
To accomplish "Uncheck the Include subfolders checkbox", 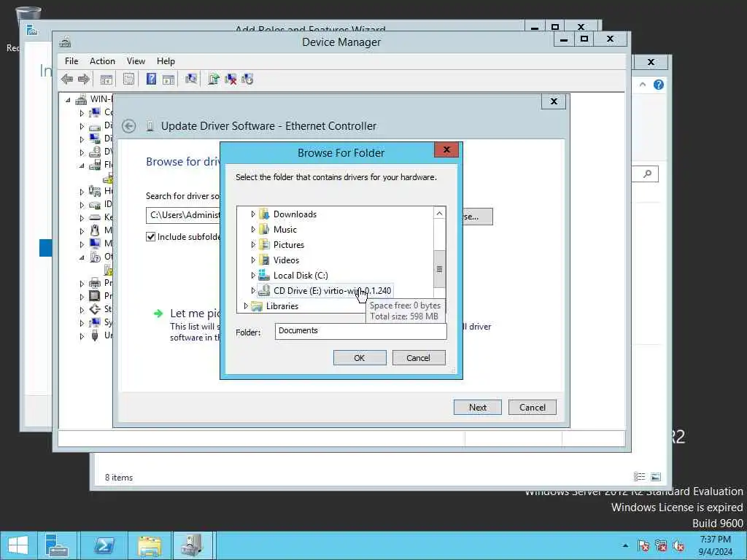I will pyautogui.click(x=150, y=237).
